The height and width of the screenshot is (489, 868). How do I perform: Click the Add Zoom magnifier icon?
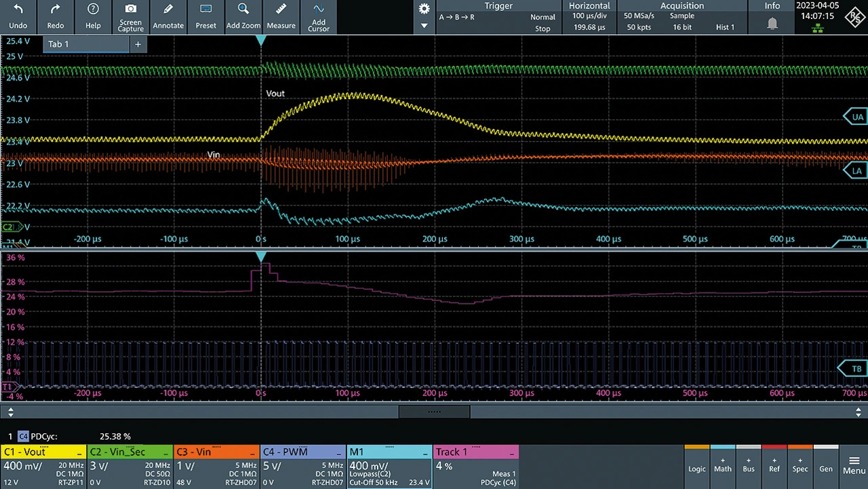243,9
